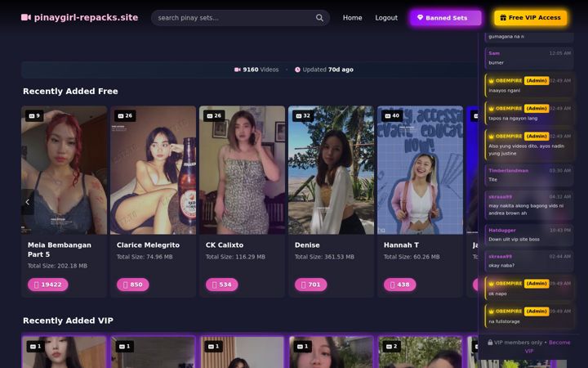Image resolution: width=588 pixels, height=368 pixels.
Task: Click 'Total Size: 60.26 MB' text
Action: click(412, 257)
